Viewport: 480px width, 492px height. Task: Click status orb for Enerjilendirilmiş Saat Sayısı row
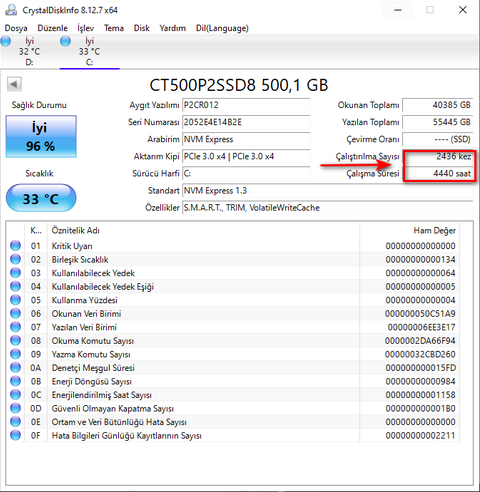[x=15, y=395]
